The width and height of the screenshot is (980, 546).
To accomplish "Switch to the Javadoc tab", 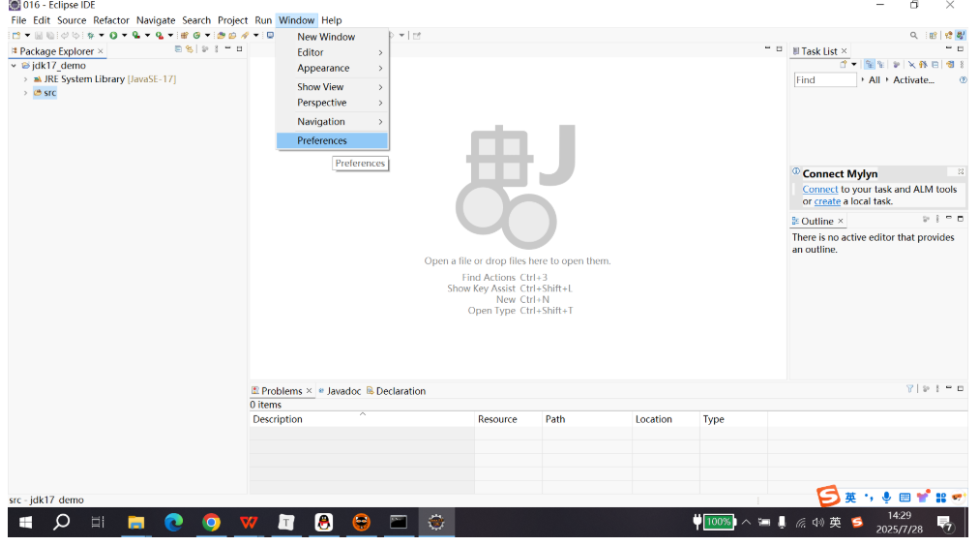I will 340,391.
